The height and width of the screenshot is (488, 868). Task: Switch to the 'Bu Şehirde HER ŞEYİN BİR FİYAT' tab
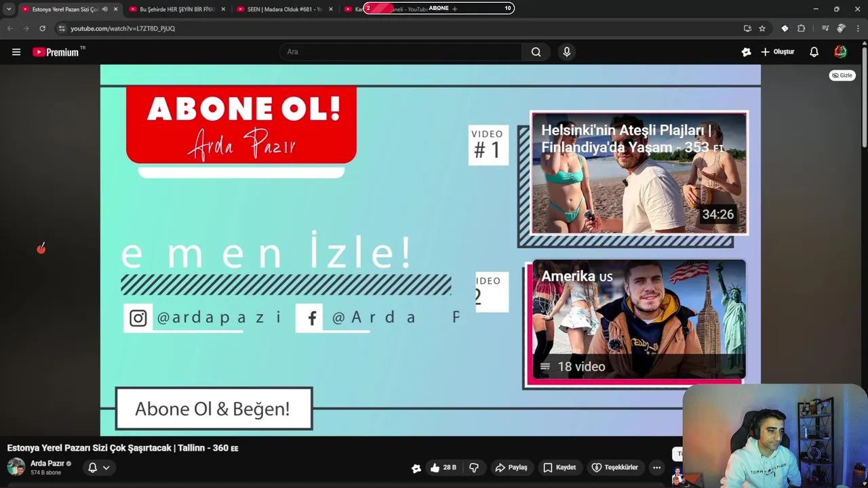click(176, 9)
